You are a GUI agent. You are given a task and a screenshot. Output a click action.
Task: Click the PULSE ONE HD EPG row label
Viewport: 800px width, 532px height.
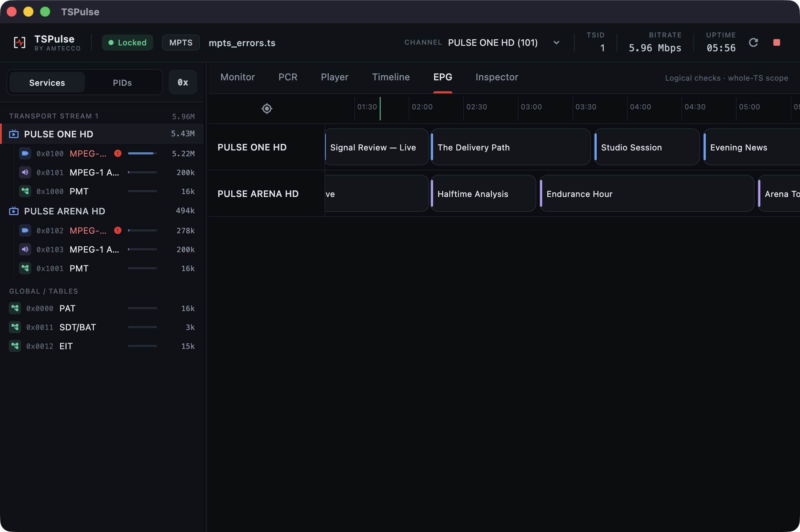[x=252, y=147]
